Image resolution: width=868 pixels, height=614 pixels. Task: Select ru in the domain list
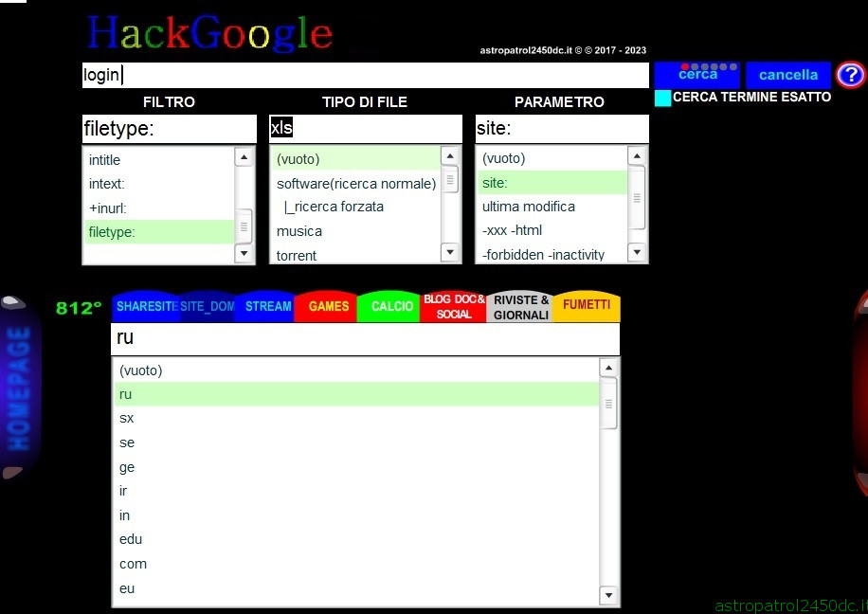(356, 394)
